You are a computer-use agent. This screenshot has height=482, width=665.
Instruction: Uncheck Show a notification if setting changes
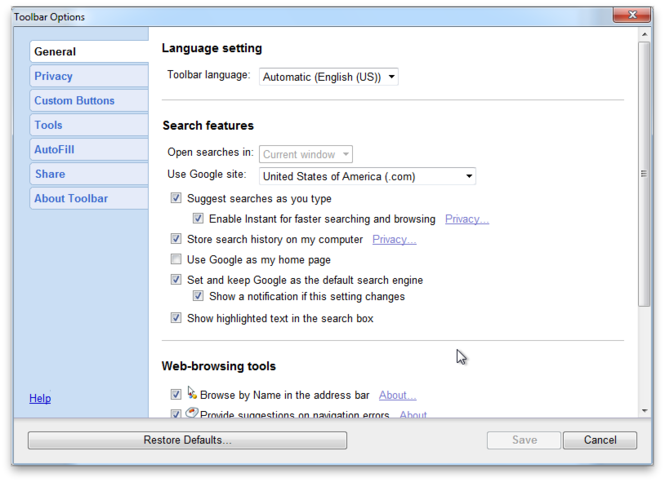point(198,295)
